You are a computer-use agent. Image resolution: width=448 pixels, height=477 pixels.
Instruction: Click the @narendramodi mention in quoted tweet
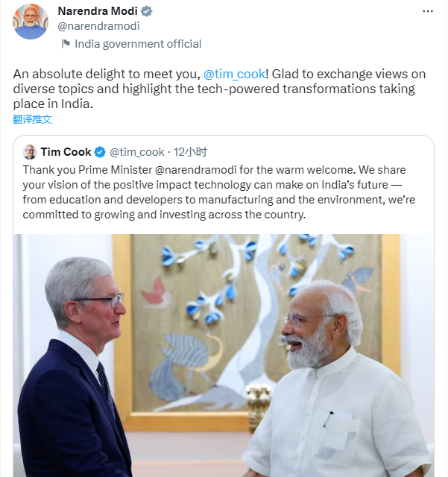(196, 170)
